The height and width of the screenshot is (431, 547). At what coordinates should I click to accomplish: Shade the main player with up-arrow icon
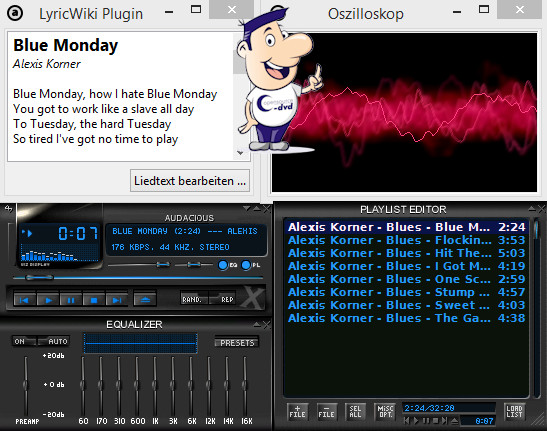pos(256,209)
